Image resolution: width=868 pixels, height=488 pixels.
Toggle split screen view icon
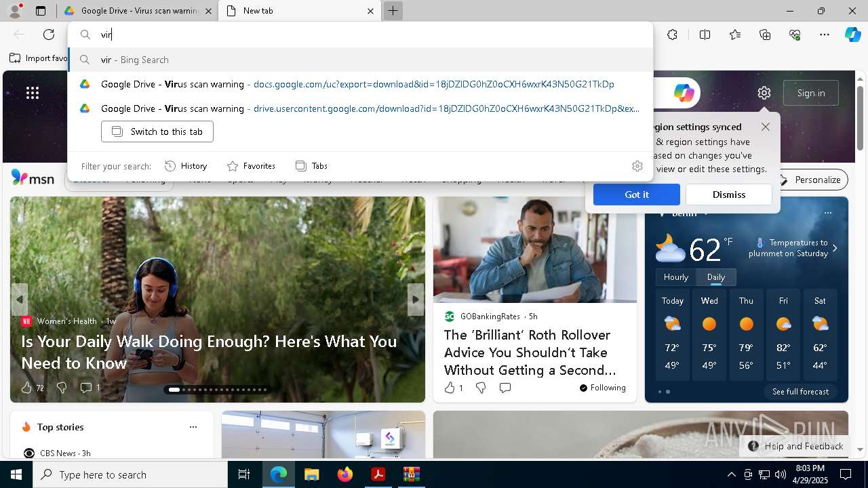tap(705, 35)
